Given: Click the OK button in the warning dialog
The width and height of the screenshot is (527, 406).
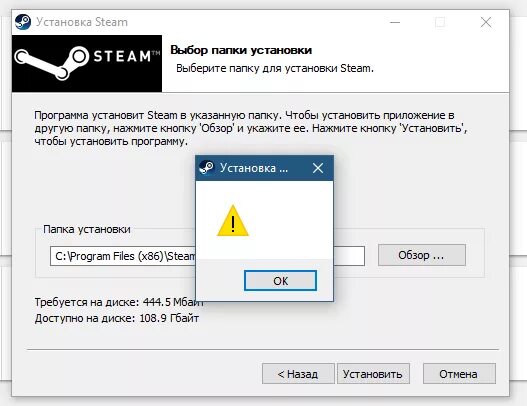Looking at the screenshot, I should click(280, 281).
